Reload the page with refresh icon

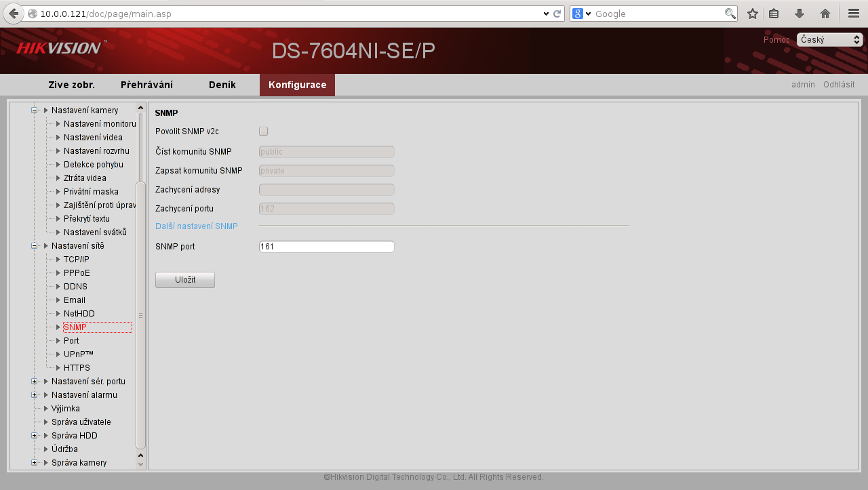557,14
